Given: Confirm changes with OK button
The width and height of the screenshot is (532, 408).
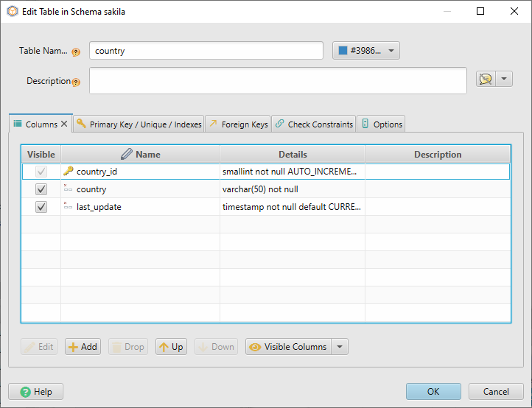Looking at the screenshot, I should point(433,391).
